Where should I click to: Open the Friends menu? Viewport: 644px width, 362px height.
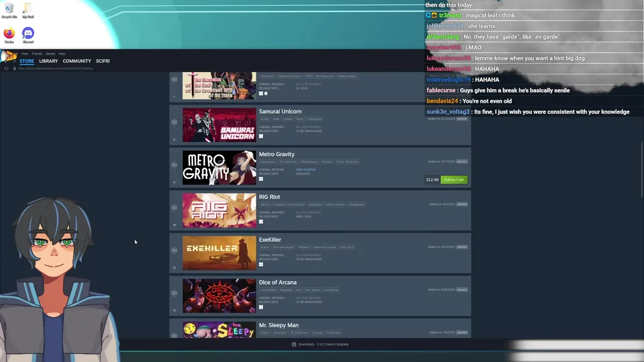tap(37, 54)
